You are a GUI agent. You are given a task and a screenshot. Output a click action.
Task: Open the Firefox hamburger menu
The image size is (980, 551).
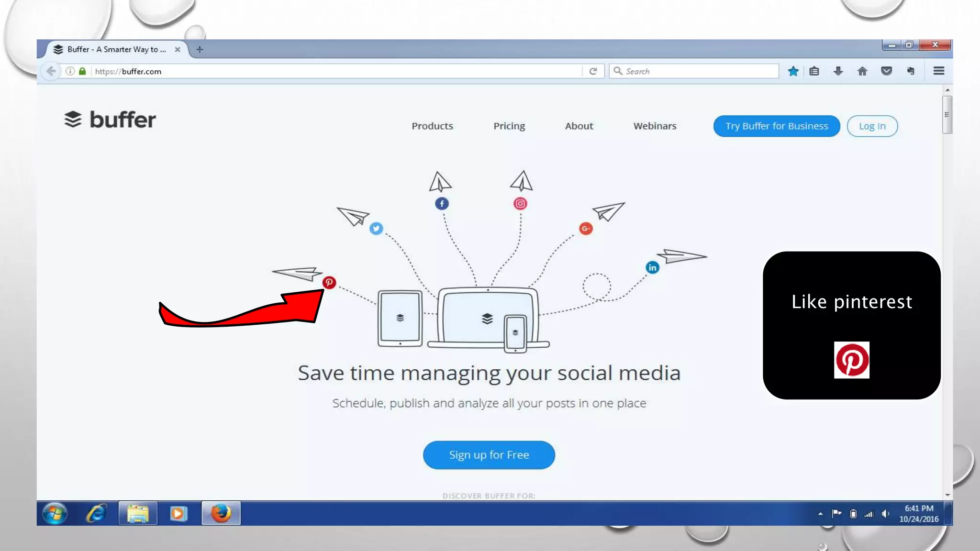(938, 71)
